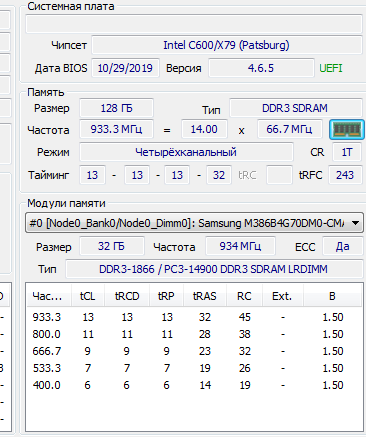Image resolution: width=366 pixels, height=437 pixels.
Task: Select the 800.0 row in timings table
Action: point(194,334)
